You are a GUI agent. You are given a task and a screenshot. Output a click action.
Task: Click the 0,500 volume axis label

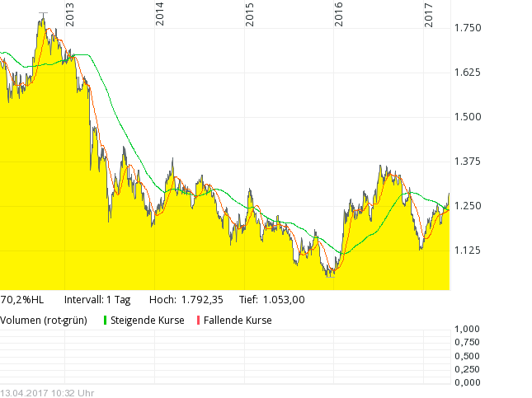click(x=466, y=356)
